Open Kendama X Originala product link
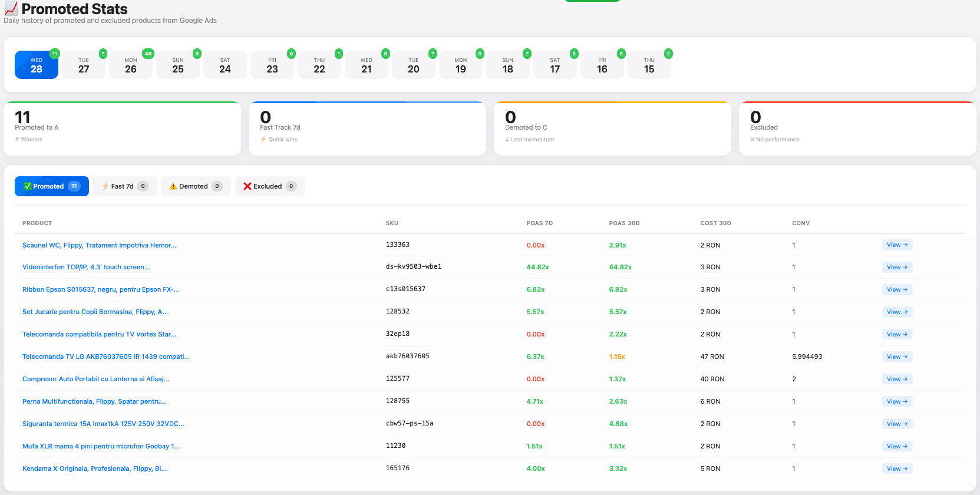980x495 pixels. pos(95,468)
